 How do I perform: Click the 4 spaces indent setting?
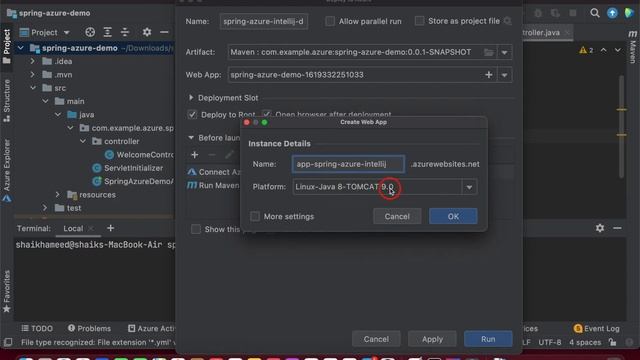click(585, 342)
